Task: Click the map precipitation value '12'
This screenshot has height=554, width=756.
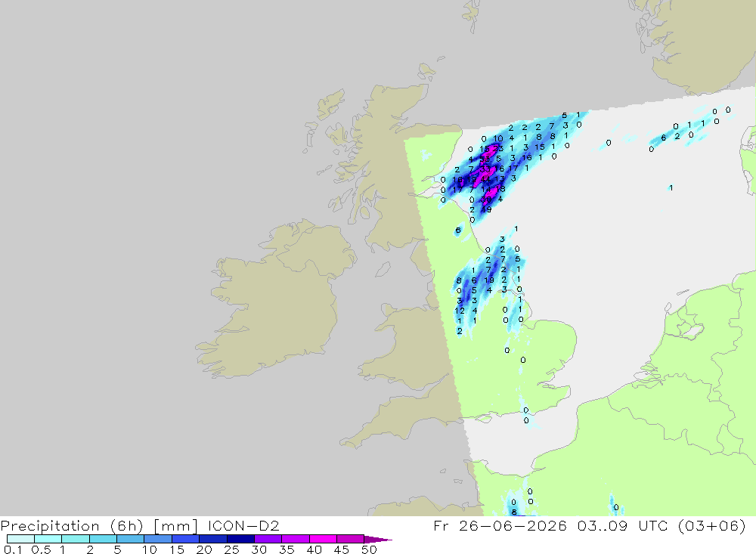Action: coord(460,311)
